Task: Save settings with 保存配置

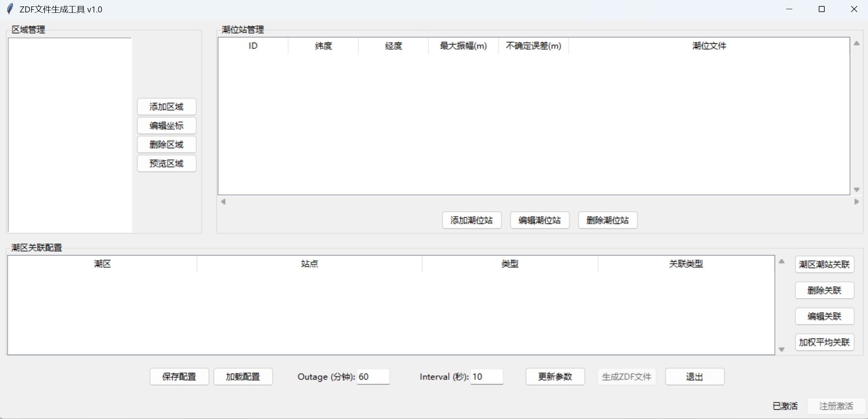Action: coord(179,377)
